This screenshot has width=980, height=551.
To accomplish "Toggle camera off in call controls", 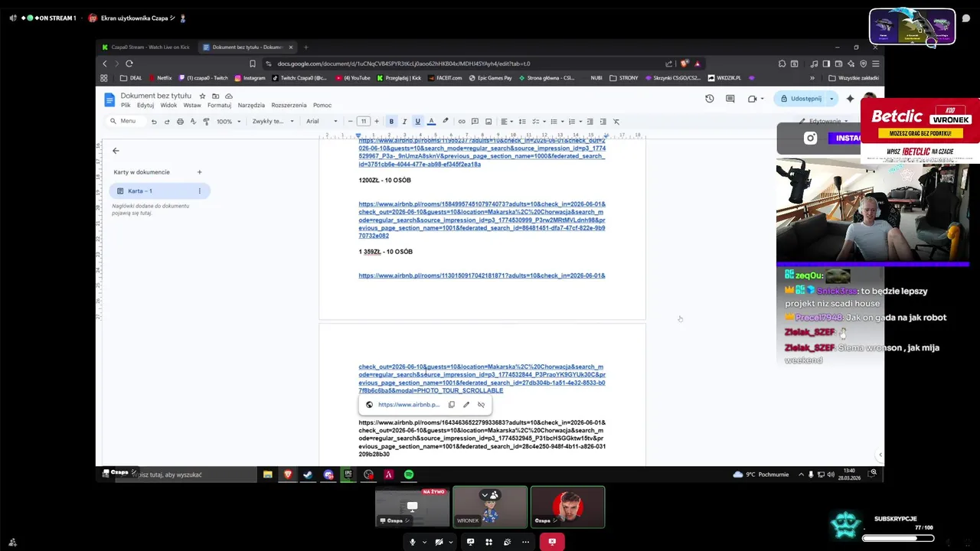I will (x=439, y=542).
